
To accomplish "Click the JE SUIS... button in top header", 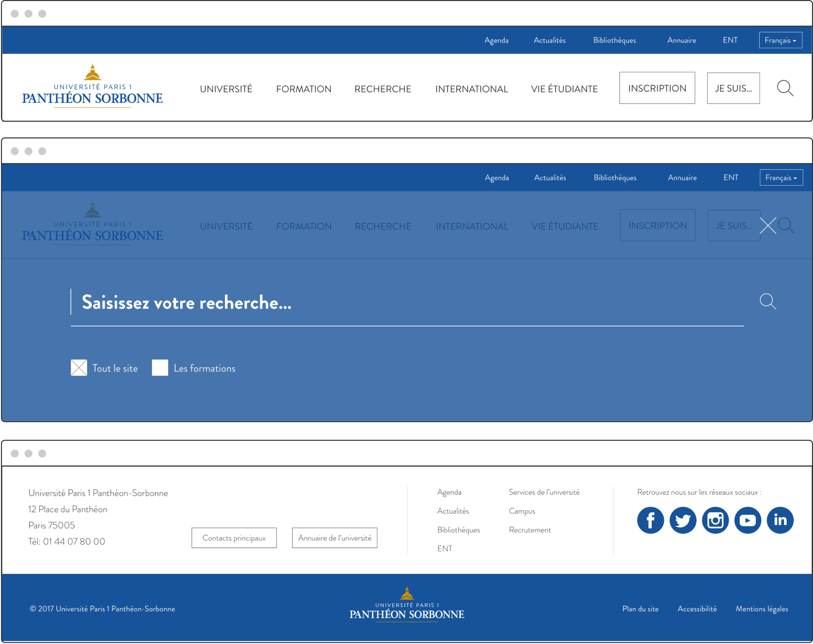I will pos(733,88).
